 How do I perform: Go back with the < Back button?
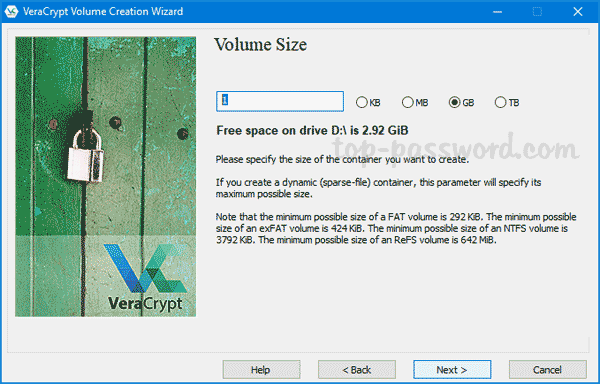[357, 370]
